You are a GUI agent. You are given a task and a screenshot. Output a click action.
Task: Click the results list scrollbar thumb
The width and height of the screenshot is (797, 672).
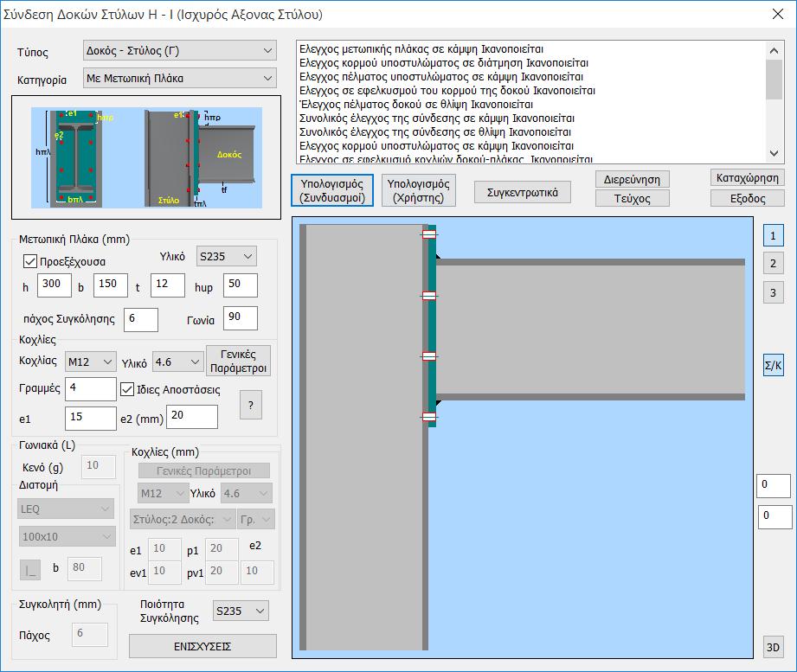tap(774, 80)
